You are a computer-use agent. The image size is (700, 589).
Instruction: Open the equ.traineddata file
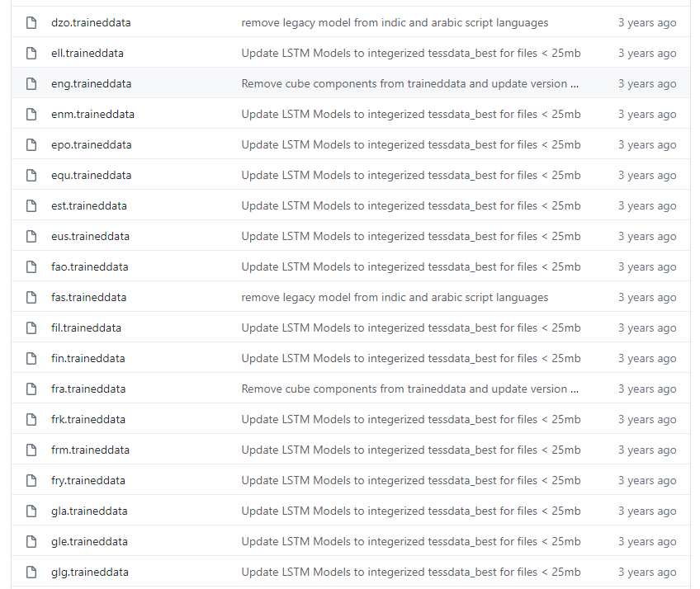coord(92,175)
